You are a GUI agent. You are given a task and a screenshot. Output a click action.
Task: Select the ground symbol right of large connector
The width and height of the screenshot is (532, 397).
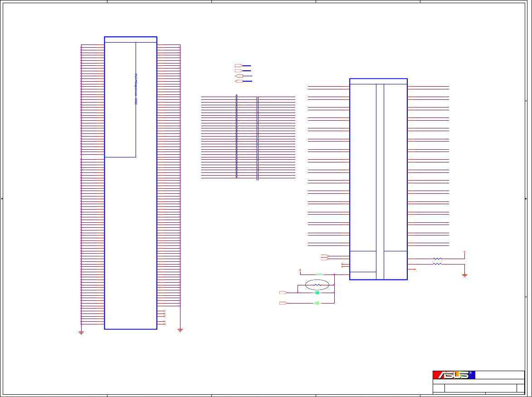pyautogui.click(x=181, y=330)
